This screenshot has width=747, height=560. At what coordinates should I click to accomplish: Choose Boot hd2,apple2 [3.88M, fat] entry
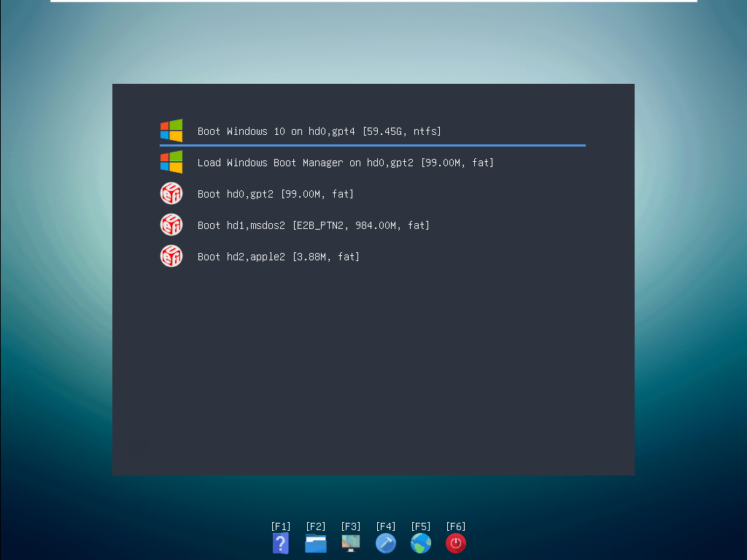click(373, 257)
